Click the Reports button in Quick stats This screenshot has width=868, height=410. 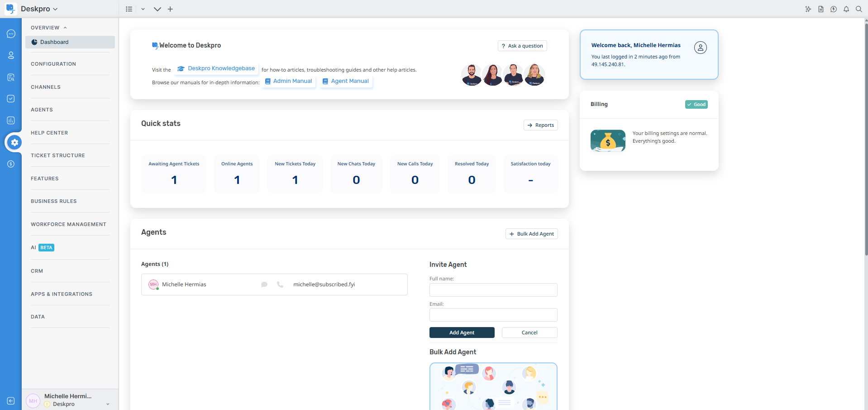[541, 125]
